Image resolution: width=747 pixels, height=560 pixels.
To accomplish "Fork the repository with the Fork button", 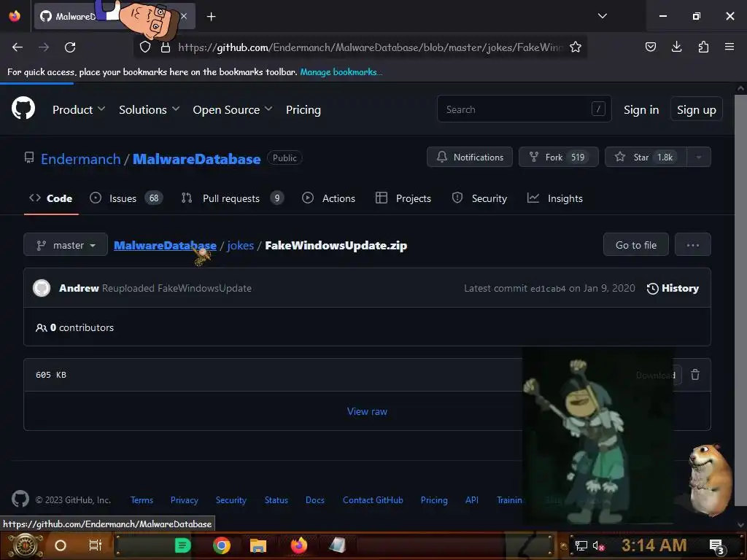I will point(558,157).
